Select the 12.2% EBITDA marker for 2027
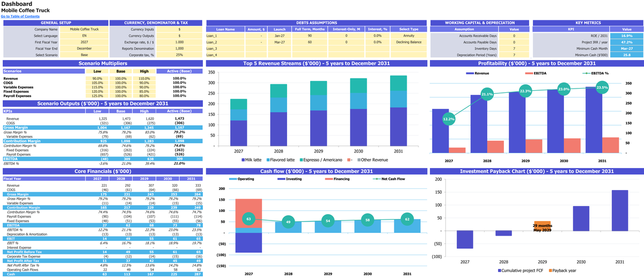This screenshot has height=278, width=644. (x=448, y=119)
